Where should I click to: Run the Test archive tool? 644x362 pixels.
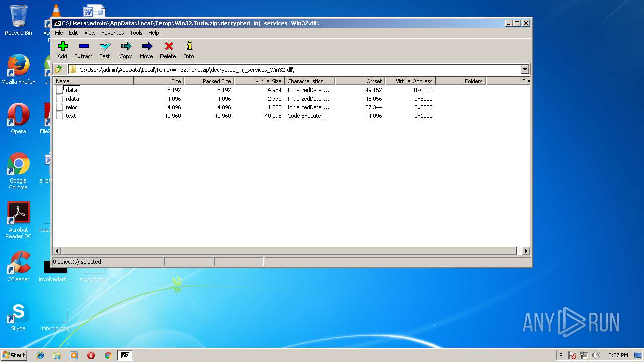coord(105,50)
